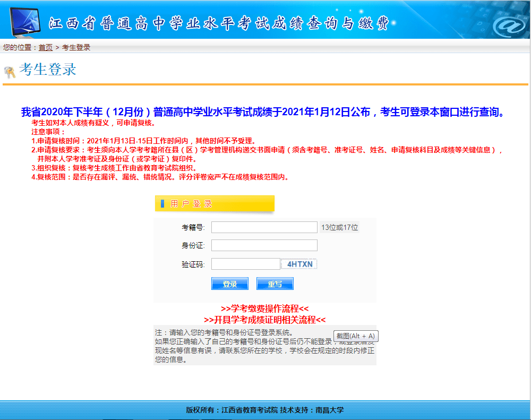The image size is (531, 420).
Task: Click the 13位或17位 hint label
Action: tap(340, 227)
